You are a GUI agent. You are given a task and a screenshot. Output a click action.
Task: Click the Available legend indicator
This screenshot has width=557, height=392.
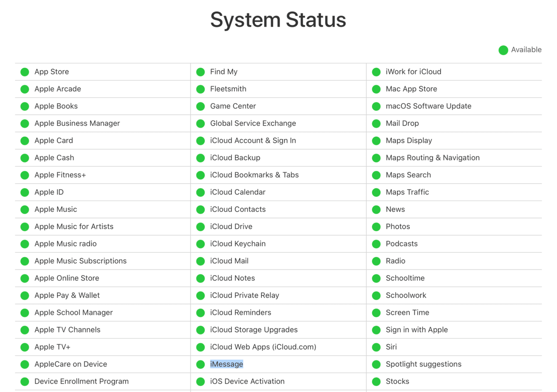[x=503, y=50]
